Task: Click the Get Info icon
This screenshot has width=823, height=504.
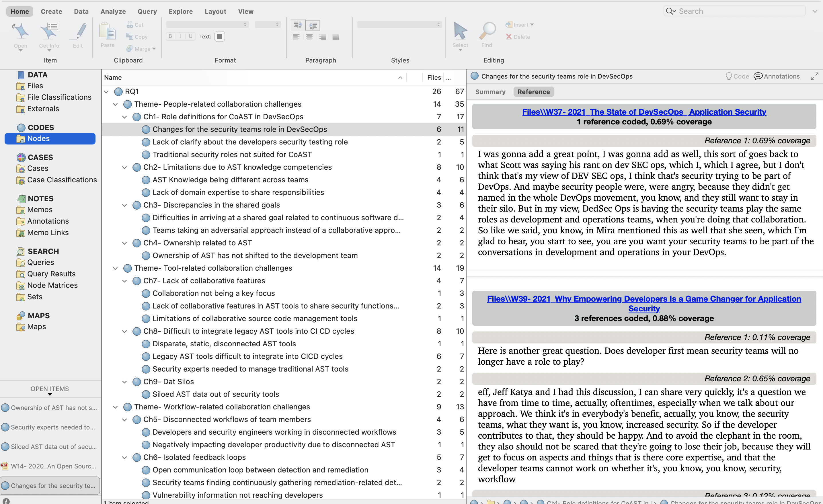Action: point(49,31)
